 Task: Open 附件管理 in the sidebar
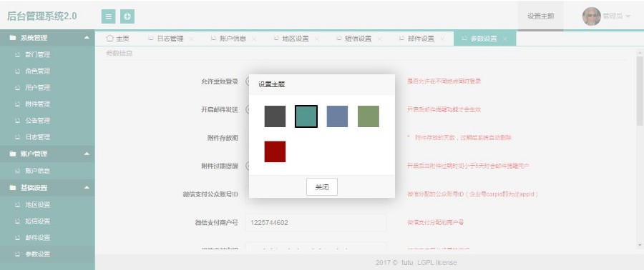(x=47, y=104)
